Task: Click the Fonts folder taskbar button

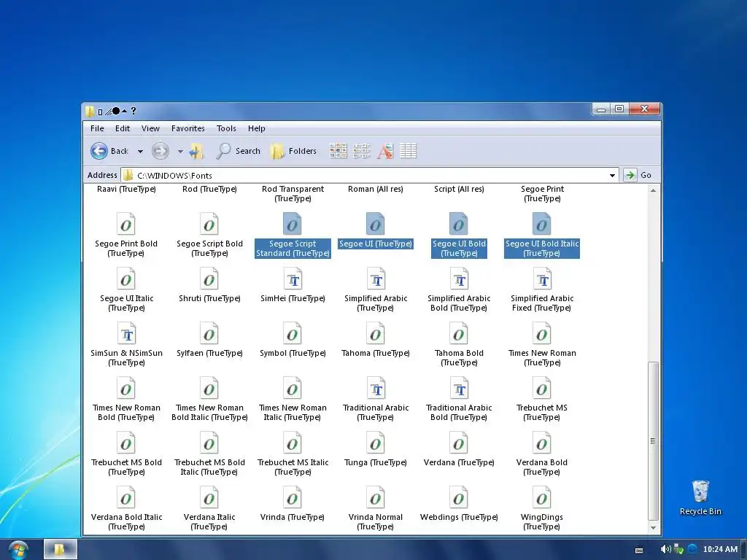Action: tap(60, 550)
